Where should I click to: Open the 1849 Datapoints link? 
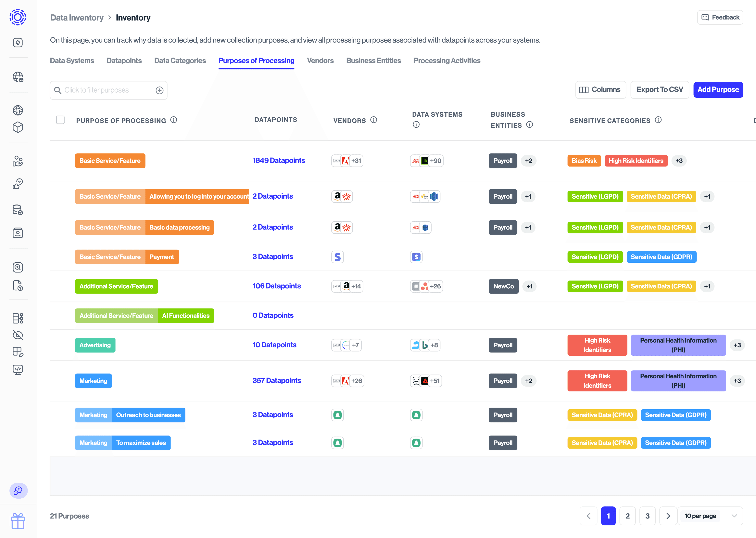point(278,160)
